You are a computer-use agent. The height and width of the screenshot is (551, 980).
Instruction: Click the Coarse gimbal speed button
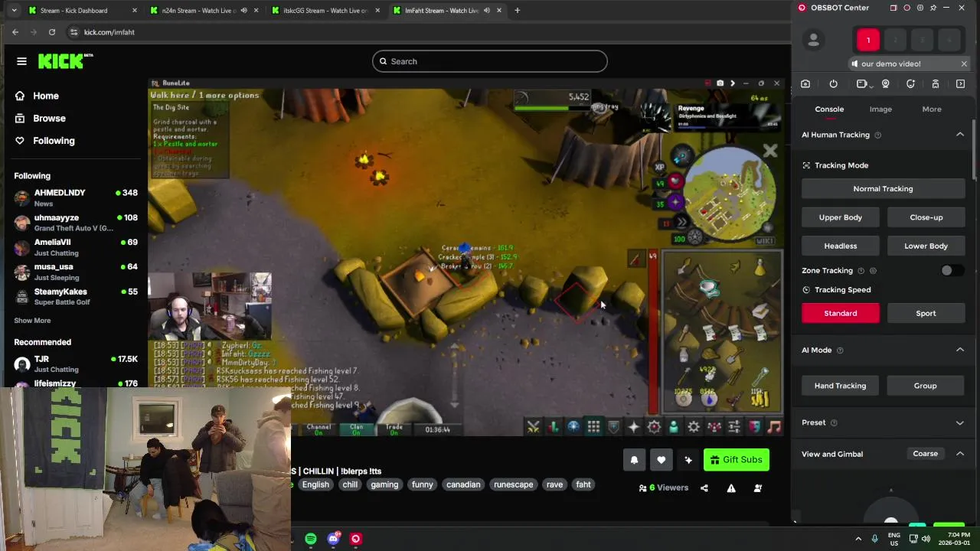[x=925, y=454]
